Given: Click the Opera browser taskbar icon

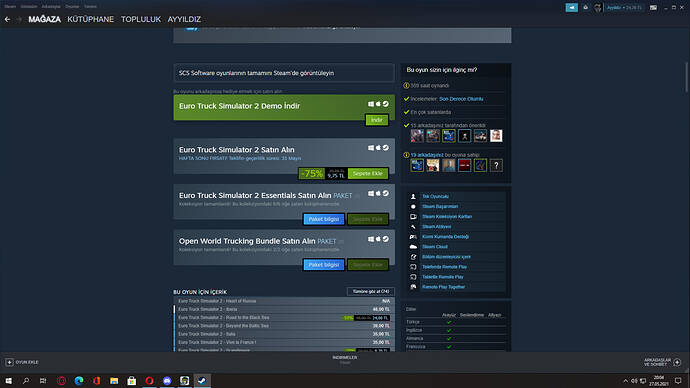Looking at the screenshot, I should (149, 381).
